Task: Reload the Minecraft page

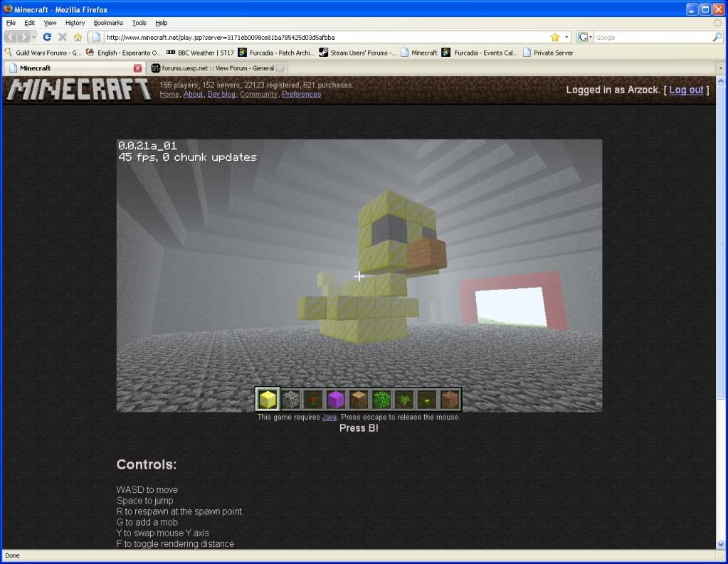Action: [x=47, y=37]
